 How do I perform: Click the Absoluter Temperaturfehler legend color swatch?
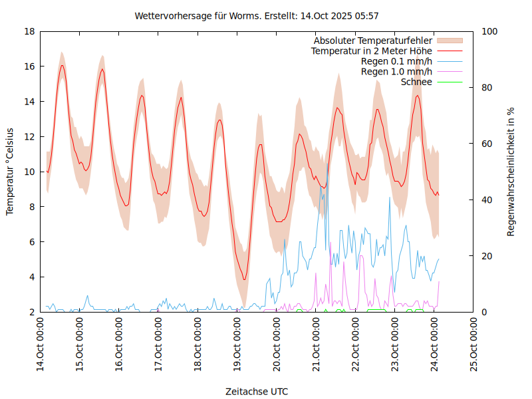point(449,41)
